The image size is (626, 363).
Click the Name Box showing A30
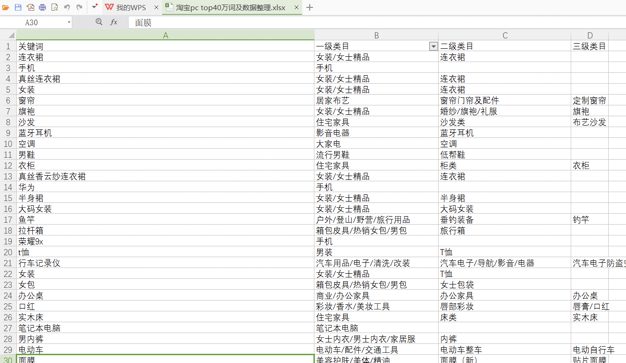[x=33, y=22]
